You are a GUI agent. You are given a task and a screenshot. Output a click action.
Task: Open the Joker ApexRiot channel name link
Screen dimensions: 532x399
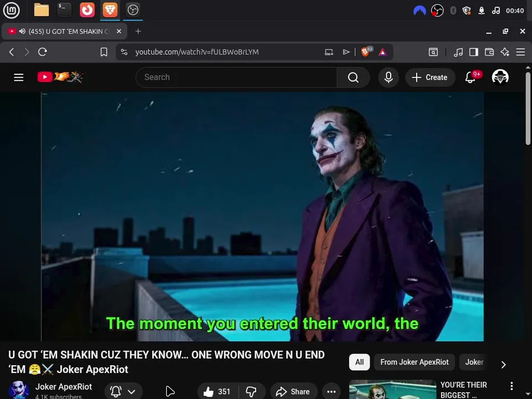(63, 387)
